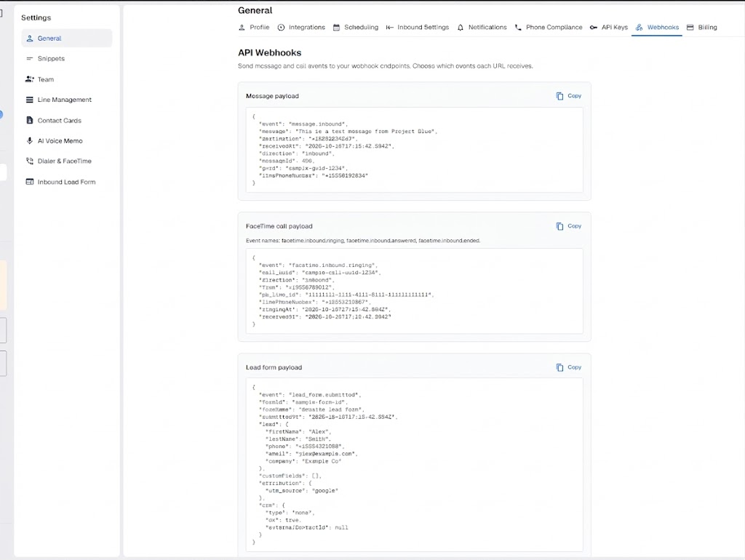
Task: Click inside the Message payload code block
Action: [x=414, y=150]
